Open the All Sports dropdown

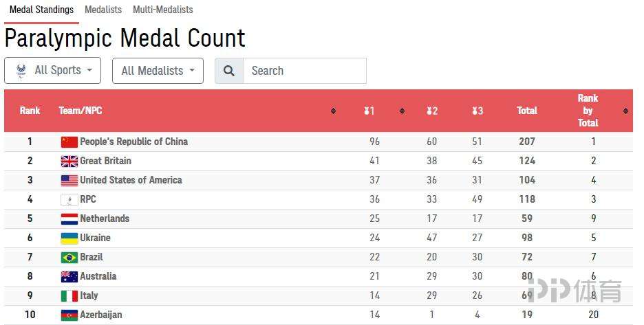52,71
